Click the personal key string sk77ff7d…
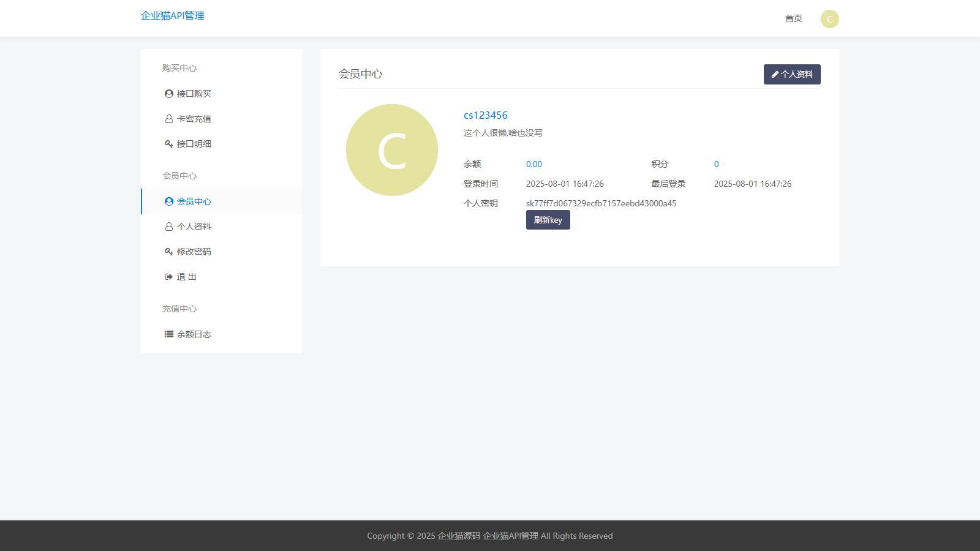This screenshot has height=551, width=980. point(601,203)
